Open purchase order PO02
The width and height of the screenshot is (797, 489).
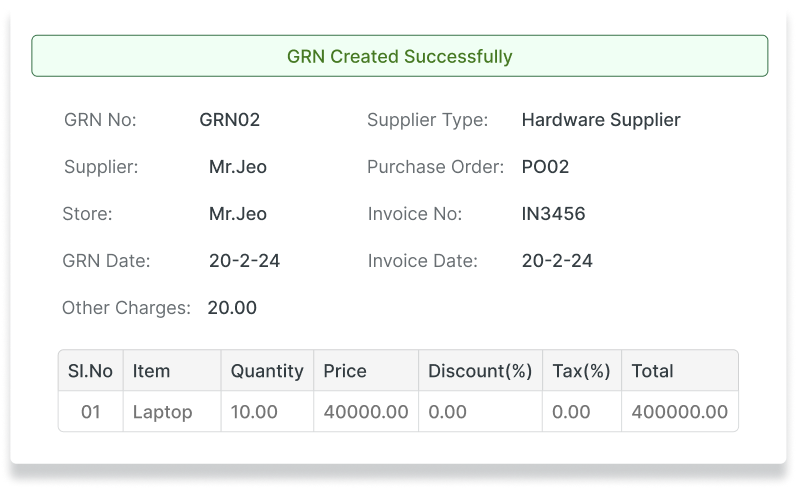coord(545,167)
